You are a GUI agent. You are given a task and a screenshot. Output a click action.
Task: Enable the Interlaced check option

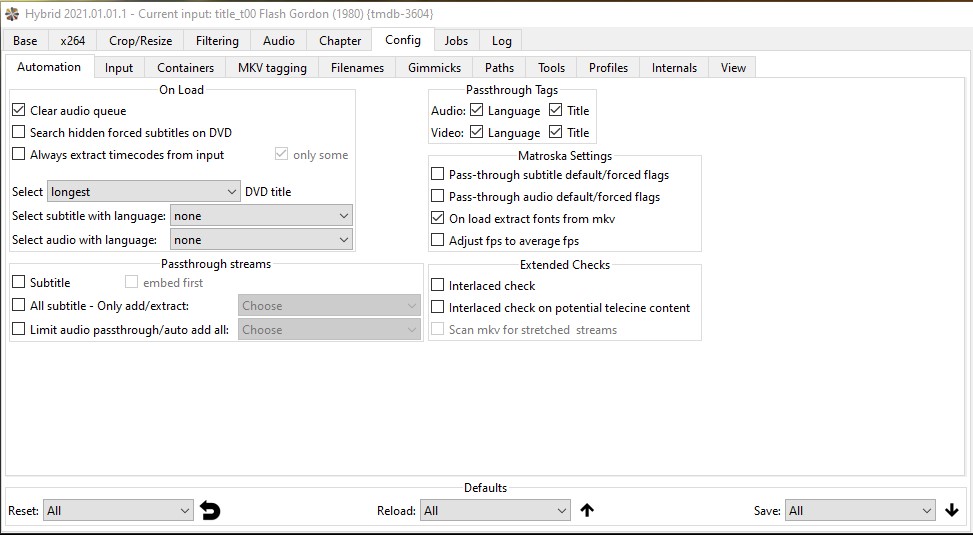438,286
